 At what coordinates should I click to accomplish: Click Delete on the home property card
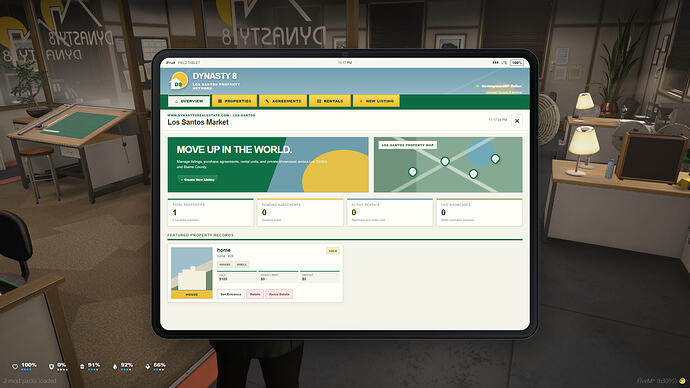tap(255, 294)
